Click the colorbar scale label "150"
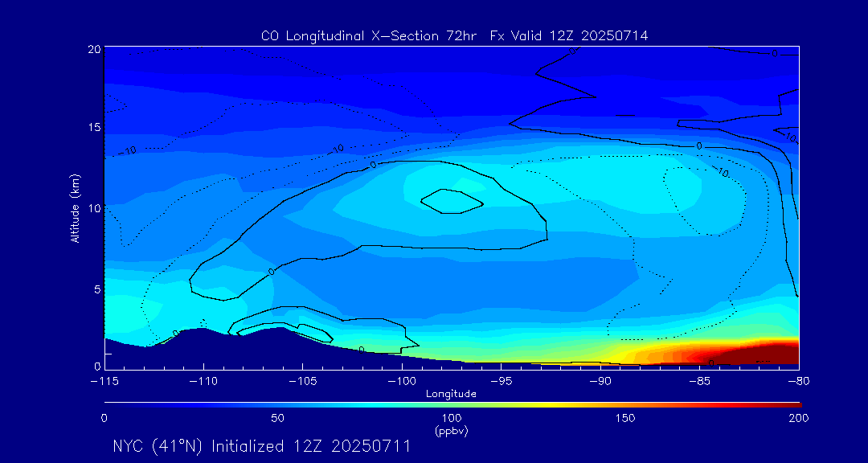 [x=625, y=418]
